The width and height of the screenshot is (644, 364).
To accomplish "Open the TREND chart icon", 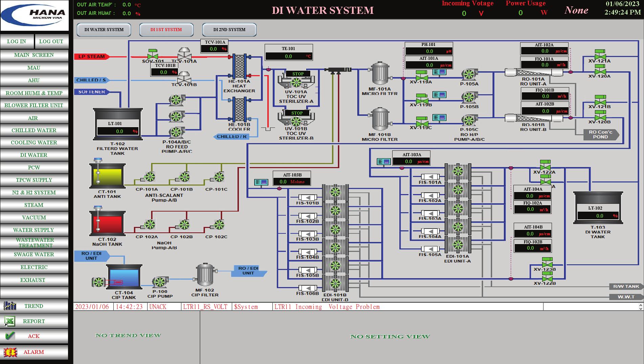I will pos(10,306).
